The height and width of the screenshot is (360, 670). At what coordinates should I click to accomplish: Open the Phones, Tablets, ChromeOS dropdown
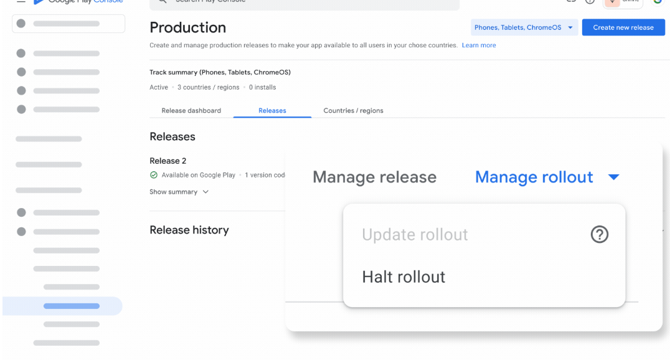[x=524, y=27]
